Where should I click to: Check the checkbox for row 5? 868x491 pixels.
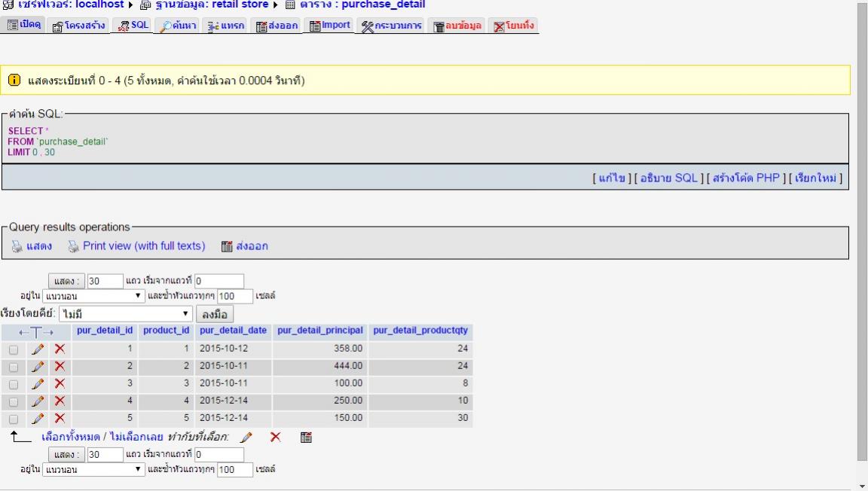[14, 419]
